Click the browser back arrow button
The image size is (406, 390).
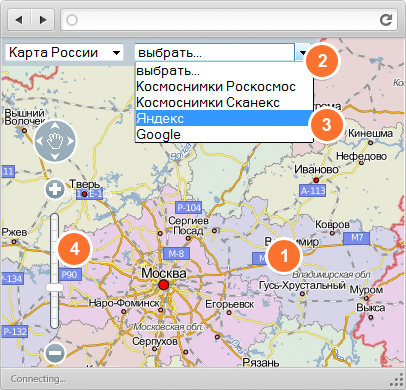(x=19, y=20)
